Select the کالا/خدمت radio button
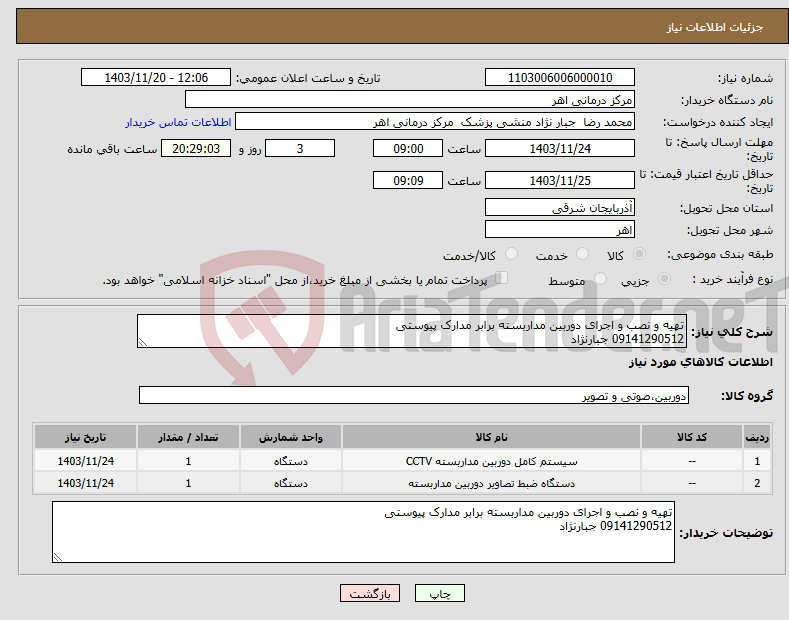789x620 pixels. pyautogui.click(x=511, y=254)
